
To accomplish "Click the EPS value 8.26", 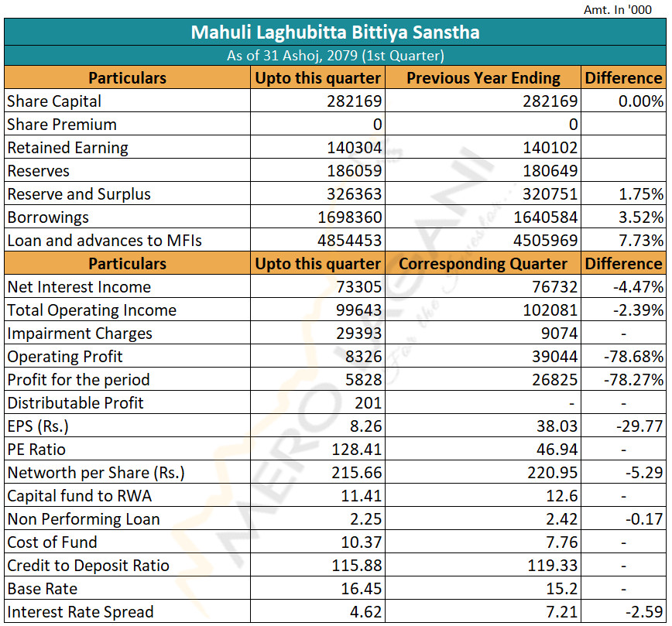I will 365,426.
